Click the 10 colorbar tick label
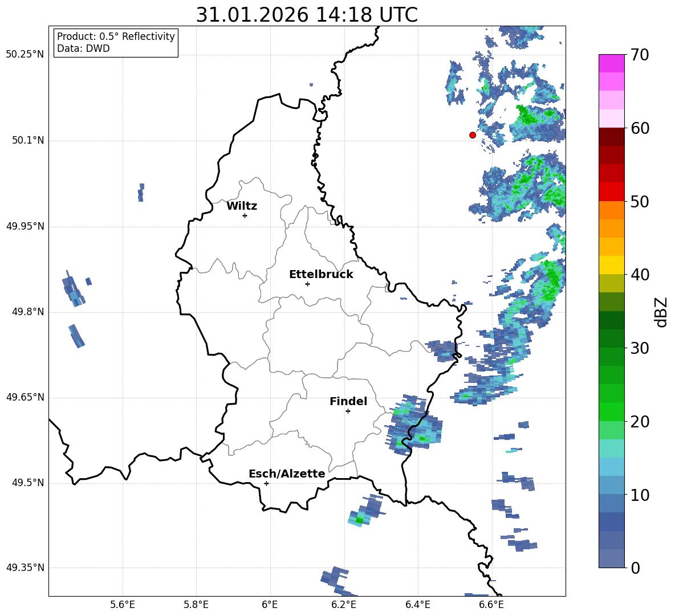Screen dimensions: 675x616 click(x=639, y=495)
